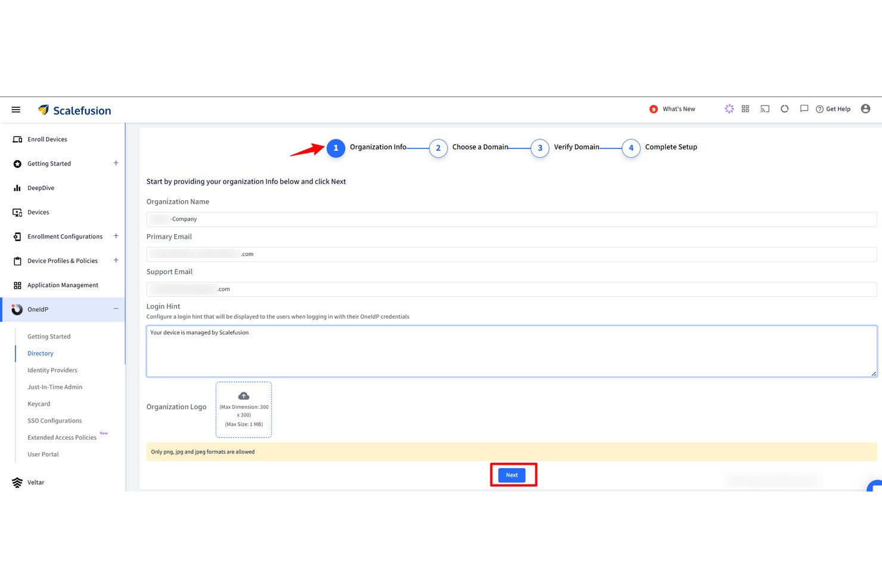The width and height of the screenshot is (882, 588).
Task: Select Directory under OneIdP
Action: coord(41,353)
